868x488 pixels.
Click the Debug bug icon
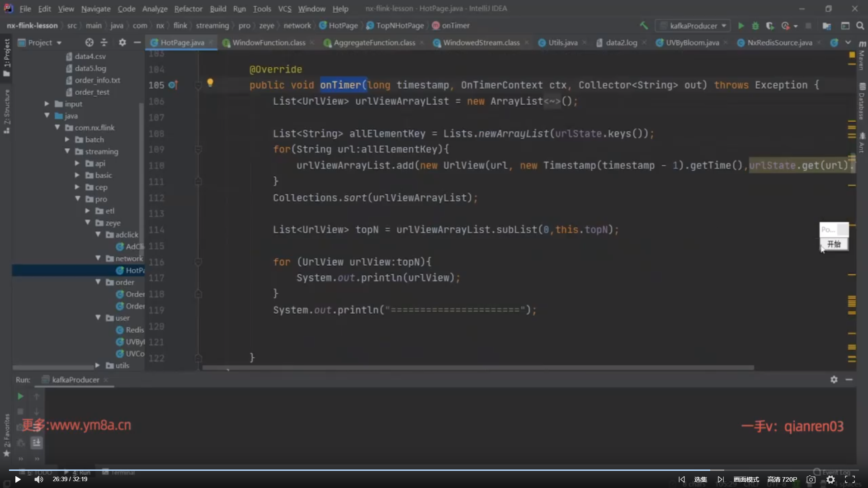(x=755, y=26)
